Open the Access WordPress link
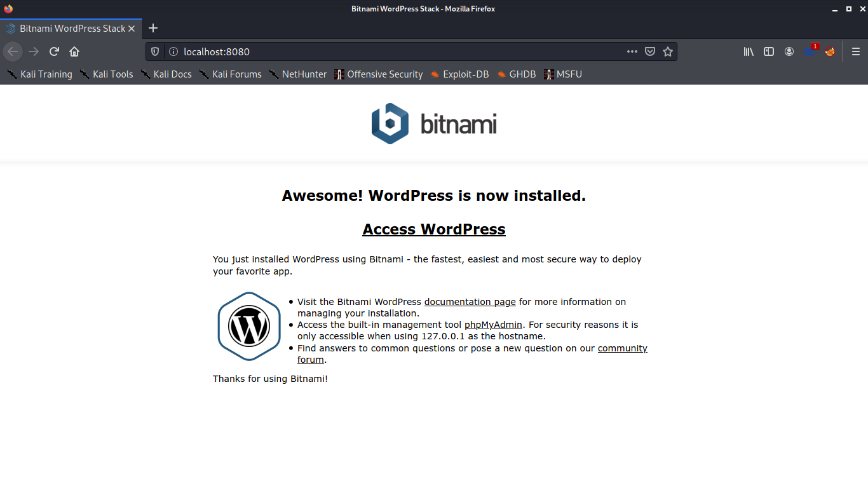 pyautogui.click(x=434, y=229)
